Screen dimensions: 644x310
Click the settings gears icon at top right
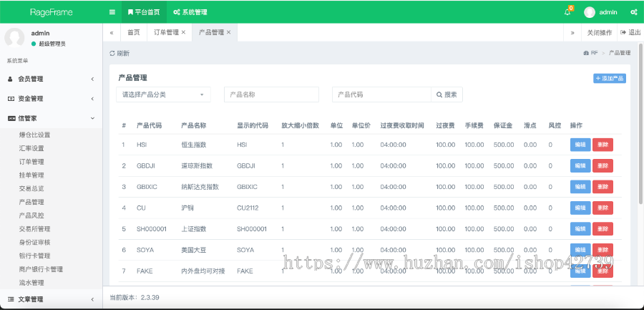point(633,12)
